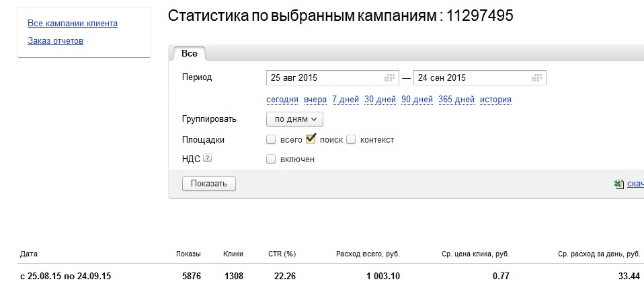Select the сегодня period shortcut
This screenshot has width=644, height=290.
(x=282, y=100)
